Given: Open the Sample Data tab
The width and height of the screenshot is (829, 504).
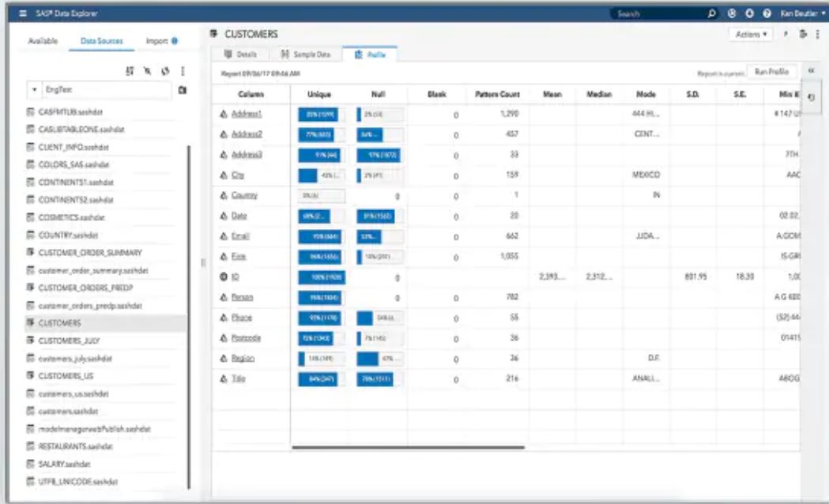Looking at the screenshot, I should click(306, 55).
